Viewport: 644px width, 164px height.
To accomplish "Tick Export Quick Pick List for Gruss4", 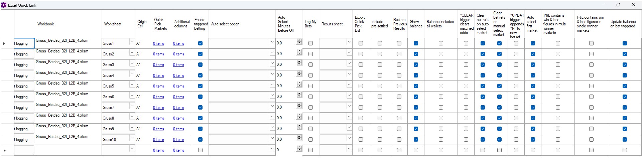I will coord(361,75).
